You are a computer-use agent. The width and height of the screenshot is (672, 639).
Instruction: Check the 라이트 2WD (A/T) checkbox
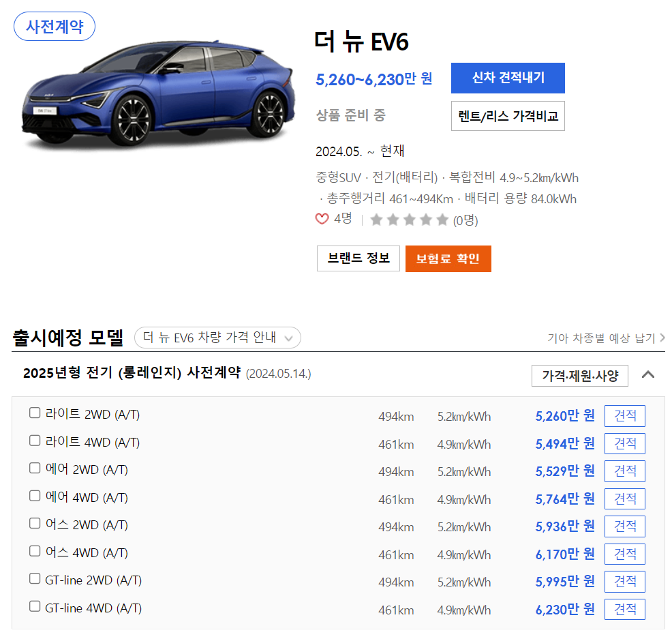35,413
